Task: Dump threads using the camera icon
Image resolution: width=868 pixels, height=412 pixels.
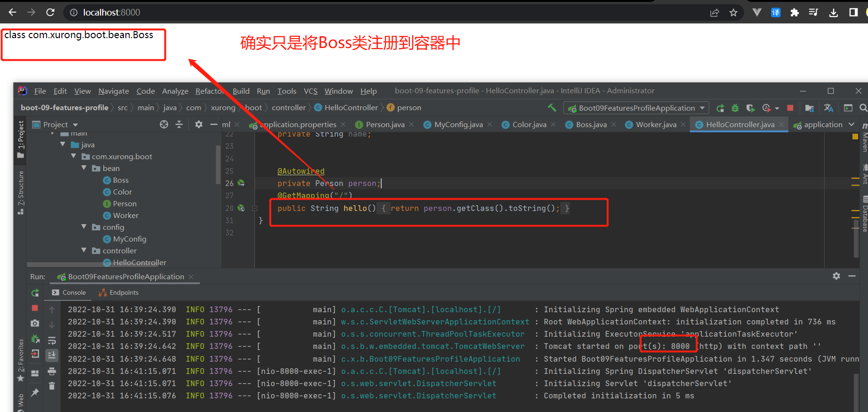Action: pos(35,323)
